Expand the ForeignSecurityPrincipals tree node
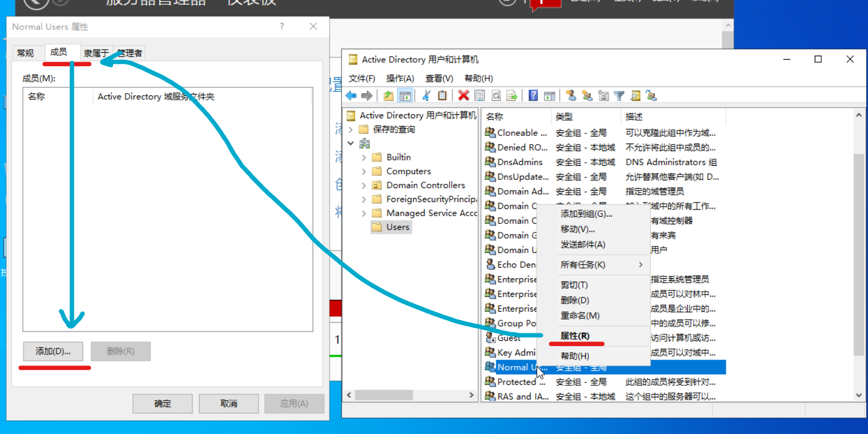This screenshot has height=434, width=868. pyautogui.click(x=363, y=199)
